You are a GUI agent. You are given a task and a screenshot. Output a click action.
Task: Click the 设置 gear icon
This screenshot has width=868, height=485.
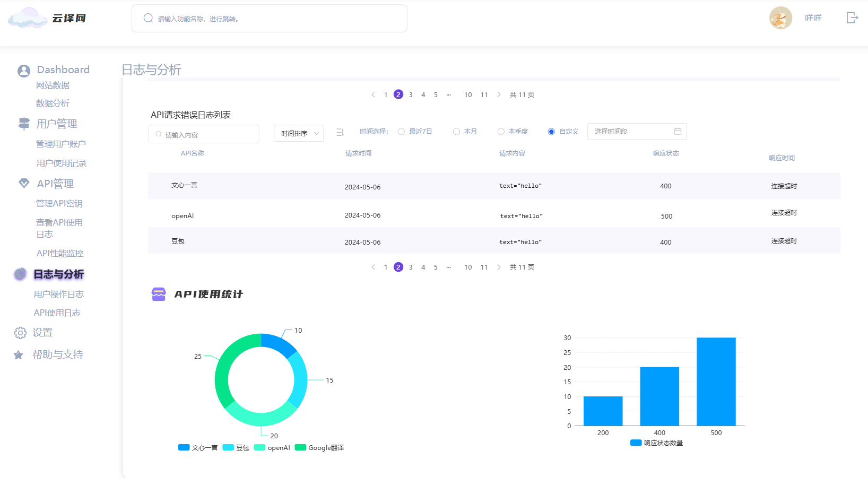20,333
